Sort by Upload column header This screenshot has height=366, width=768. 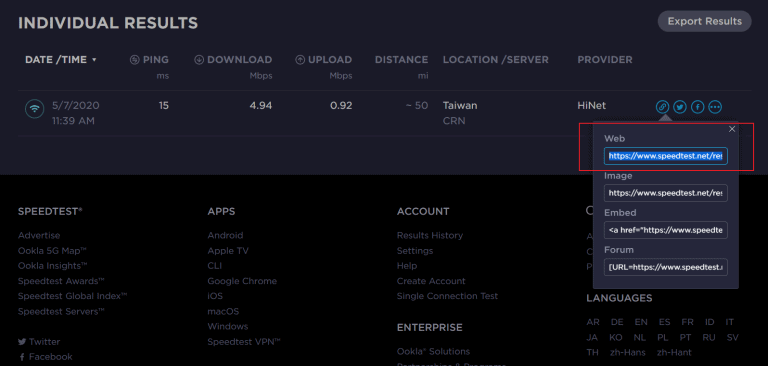coord(324,60)
